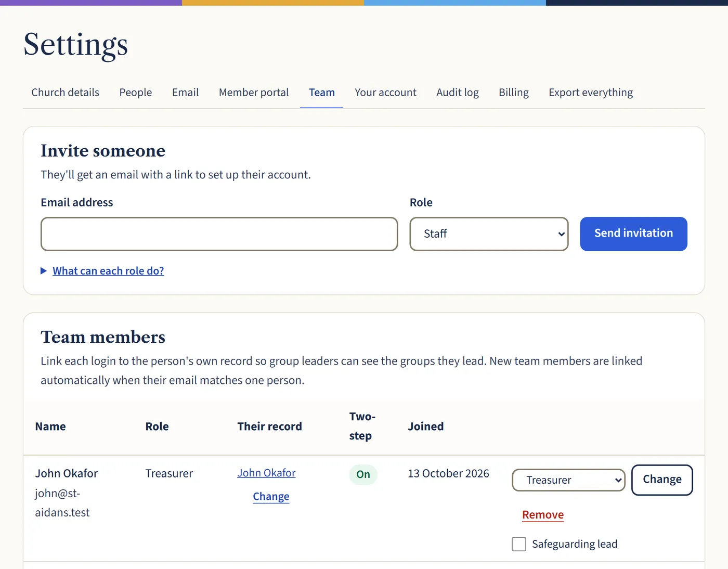This screenshot has height=569, width=728.
Task: Click the 'Invite someone' heading
Action: [x=103, y=151]
